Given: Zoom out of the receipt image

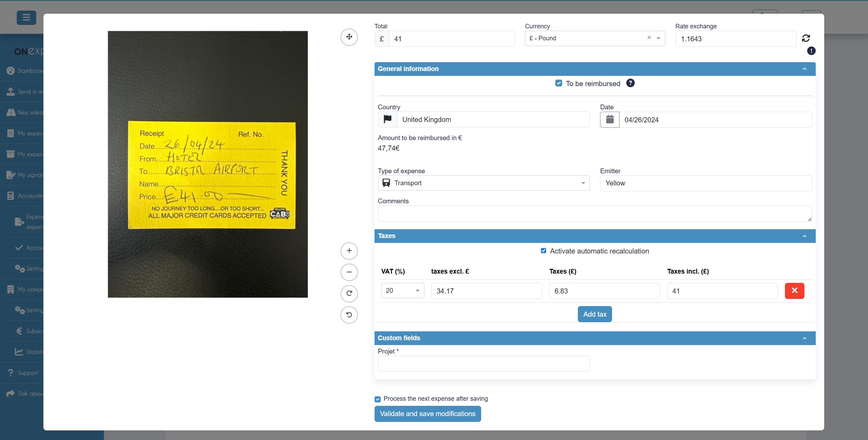Looking at the screenshot, I should tap(349, 272).
